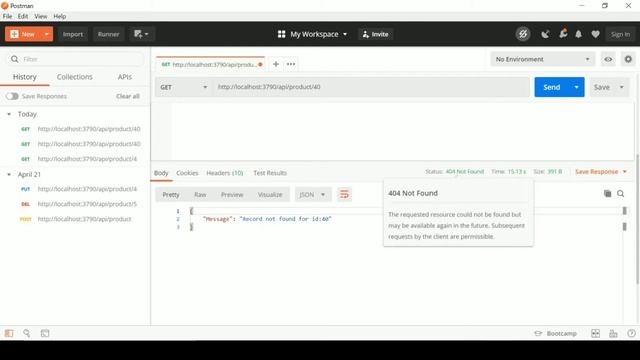Click the environment quick look eye icon
Image resolution: width=640 pixels, height=360 pixels.
(x=608, y=59)
